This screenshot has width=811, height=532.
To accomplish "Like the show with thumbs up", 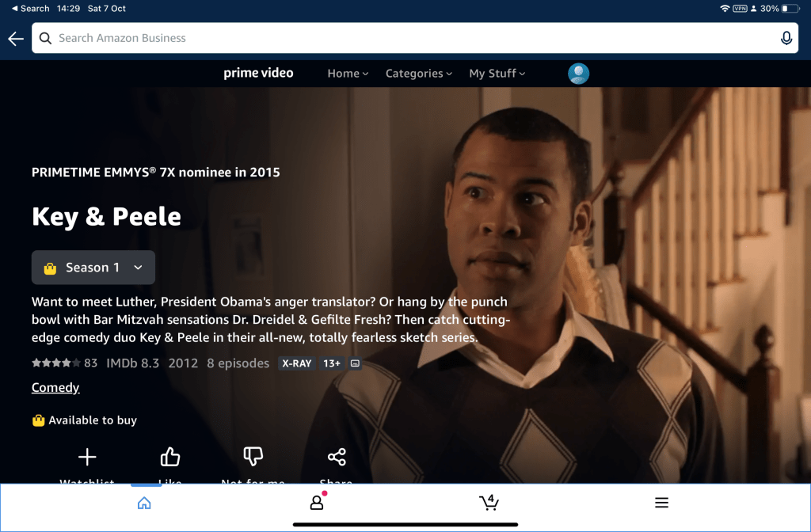I will [169, 465].
